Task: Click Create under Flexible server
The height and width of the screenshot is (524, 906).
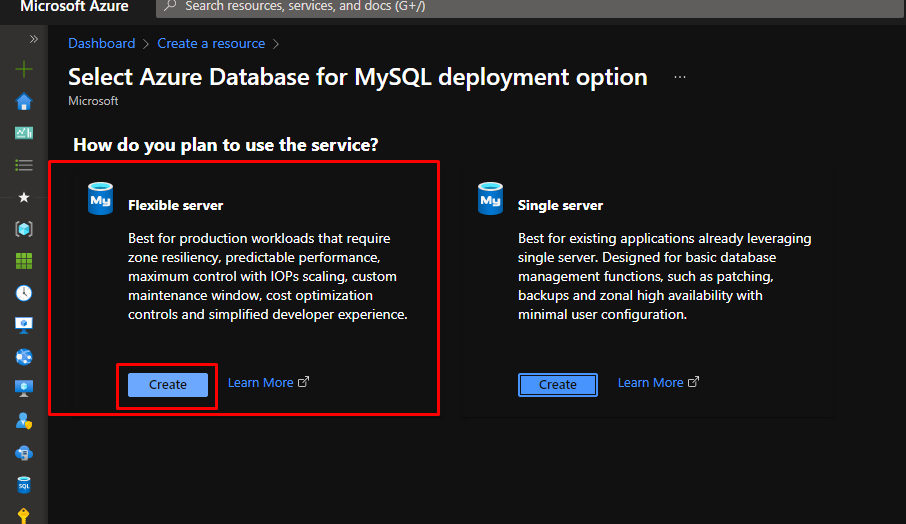Action: pyautogui.click(x=168, y=385)
